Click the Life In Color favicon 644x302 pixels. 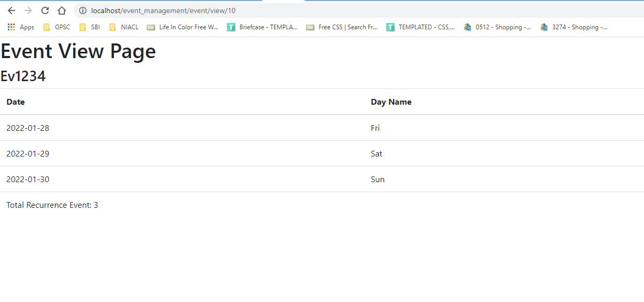[x=151, y=27]
